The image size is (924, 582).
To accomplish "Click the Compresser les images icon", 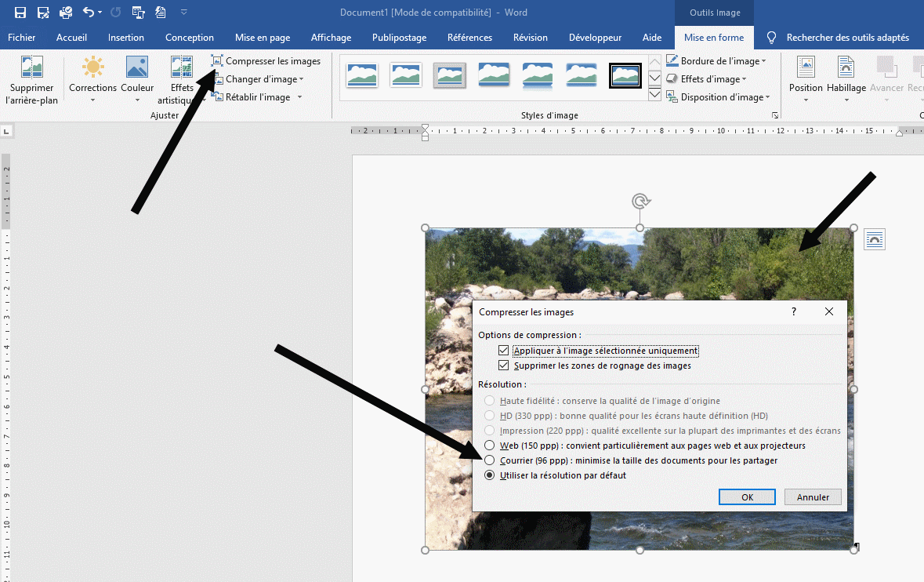I will 217,61.
